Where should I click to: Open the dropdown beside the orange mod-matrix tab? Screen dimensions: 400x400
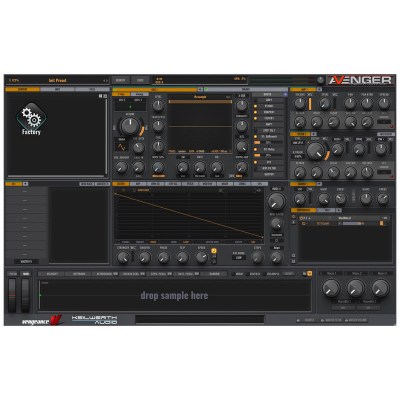(26, 184)
